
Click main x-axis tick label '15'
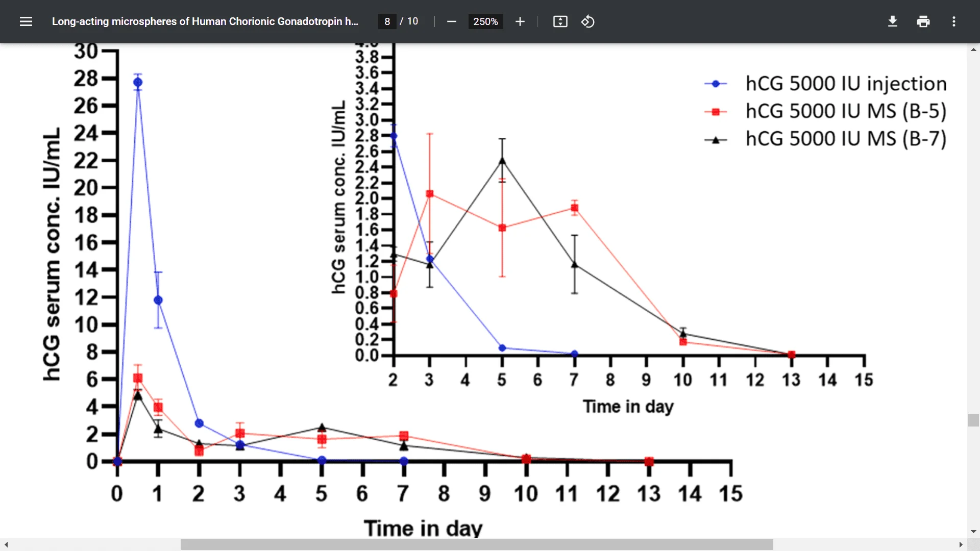[x=731, y=494]
